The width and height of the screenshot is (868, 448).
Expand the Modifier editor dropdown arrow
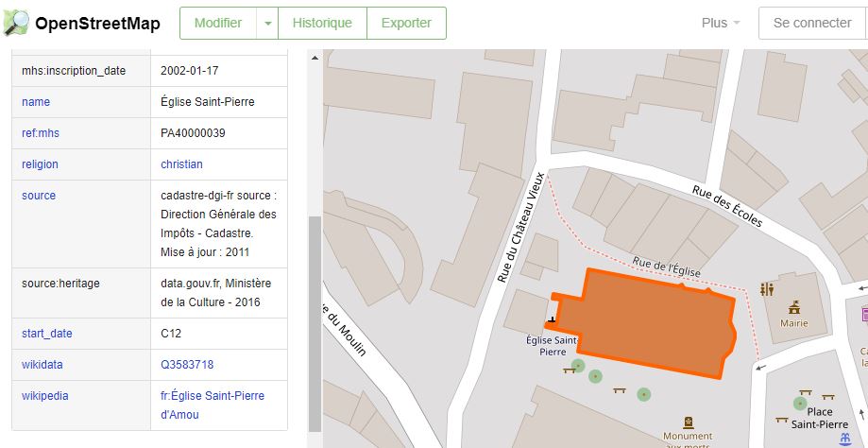(268, 24)
